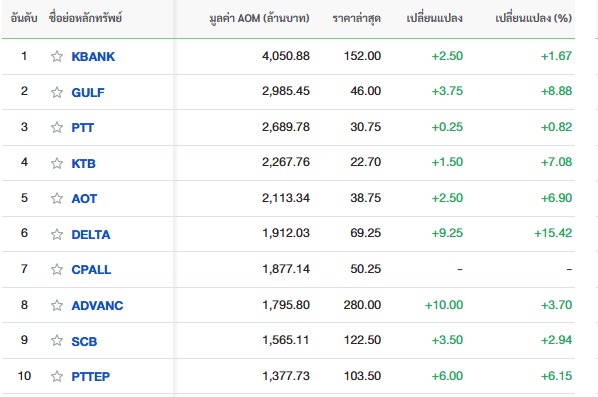This screenshot has height=397, width=598.
Task: Sort by เปลี่ยนแปลง (%) column header
Action: tap(533, 18)
